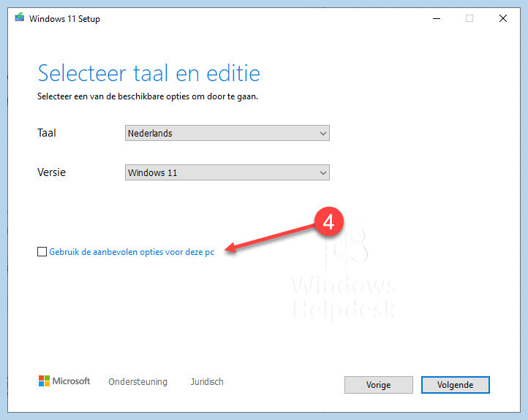The width and height of the screenshot is (528, 420).
Task: Click the 'Selecteer taal en editie' heading
Action: (149, 73)
